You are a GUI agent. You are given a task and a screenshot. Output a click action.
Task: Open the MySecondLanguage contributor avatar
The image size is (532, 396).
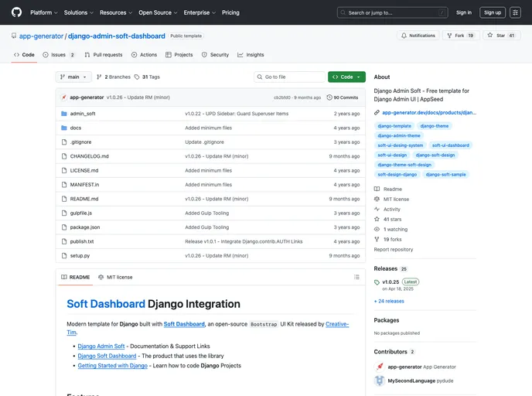coord(380,381)
